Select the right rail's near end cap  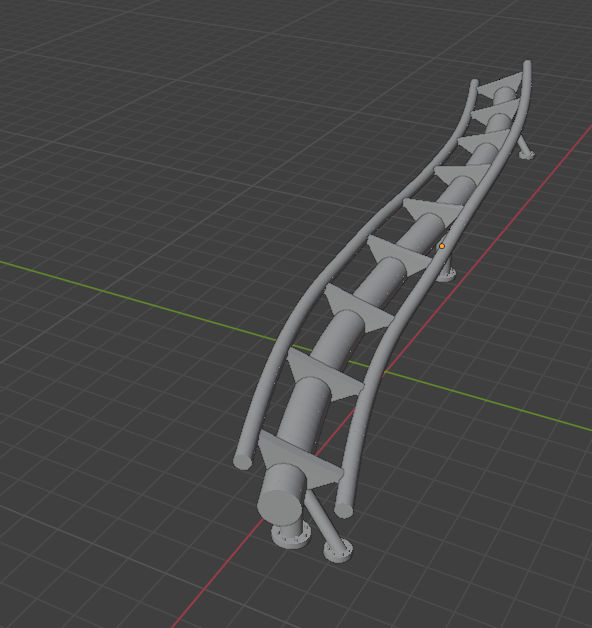(x=344, y=510)
